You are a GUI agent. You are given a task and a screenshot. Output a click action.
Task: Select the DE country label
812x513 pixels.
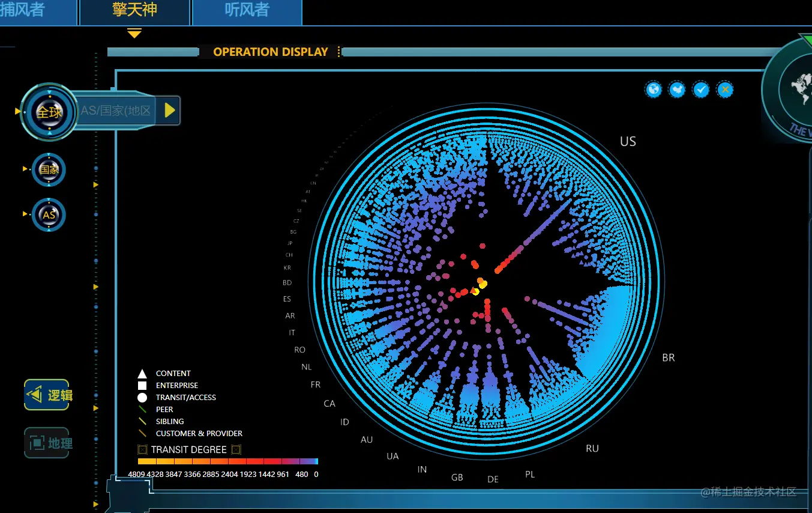[x=493, y=479]
